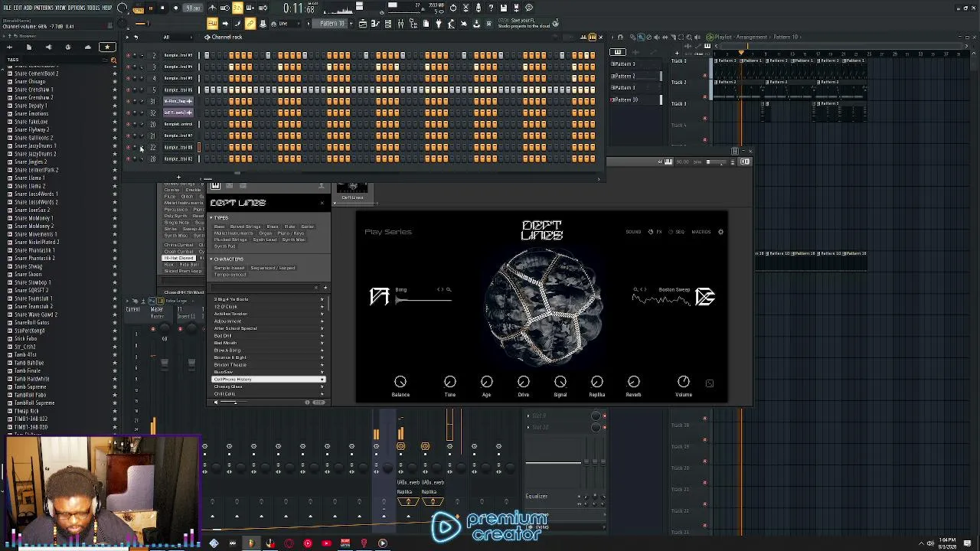The width and height of the screenshot is (980, 551).
Task: Mute channel 5 in the channel rack
Action: tap(128, 90)
